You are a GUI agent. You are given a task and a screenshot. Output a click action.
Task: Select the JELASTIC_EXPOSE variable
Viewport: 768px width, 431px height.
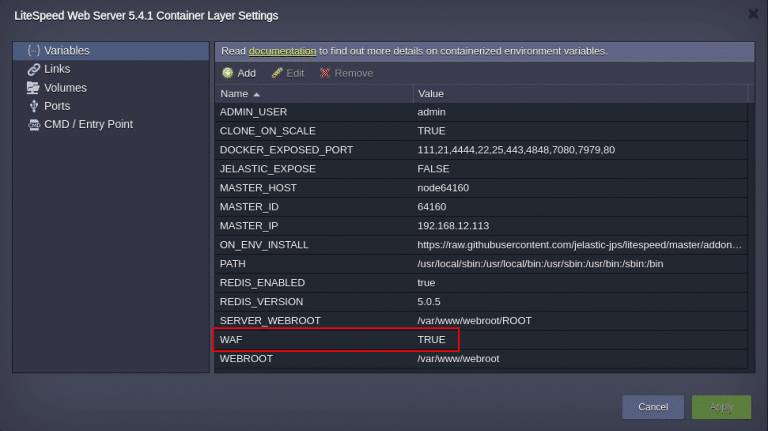coord(267,169)
